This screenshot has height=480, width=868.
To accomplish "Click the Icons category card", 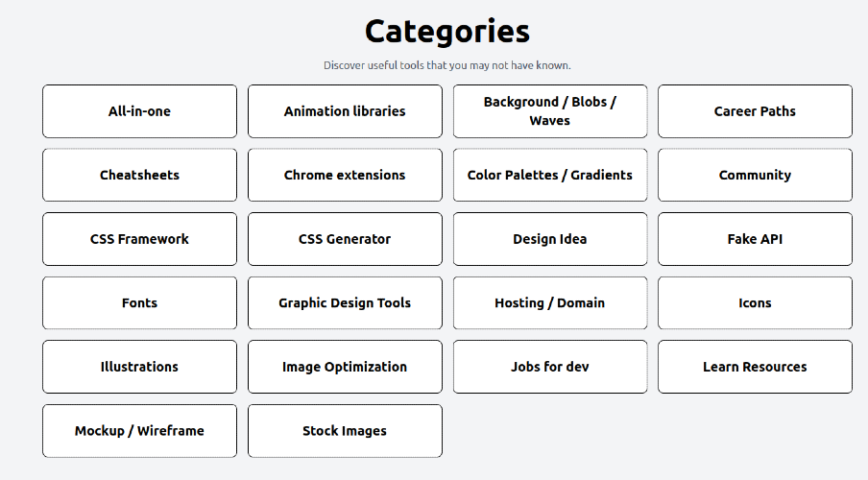I will pyautogui.click(x=755, y=302).
